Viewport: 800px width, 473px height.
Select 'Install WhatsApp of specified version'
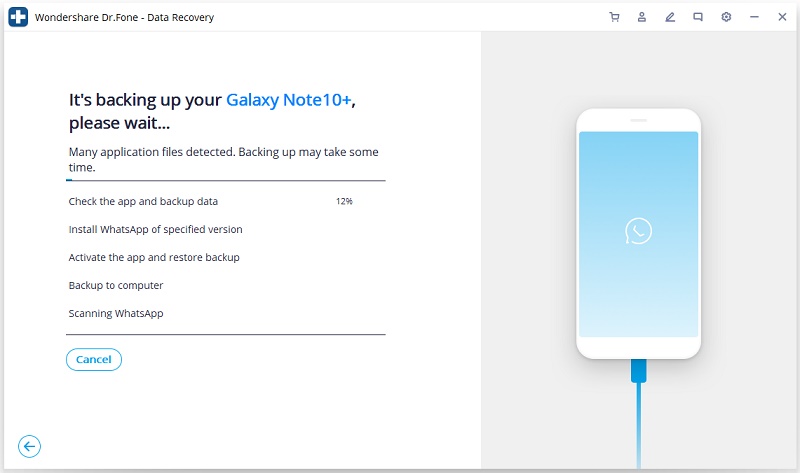coord(156,230)
